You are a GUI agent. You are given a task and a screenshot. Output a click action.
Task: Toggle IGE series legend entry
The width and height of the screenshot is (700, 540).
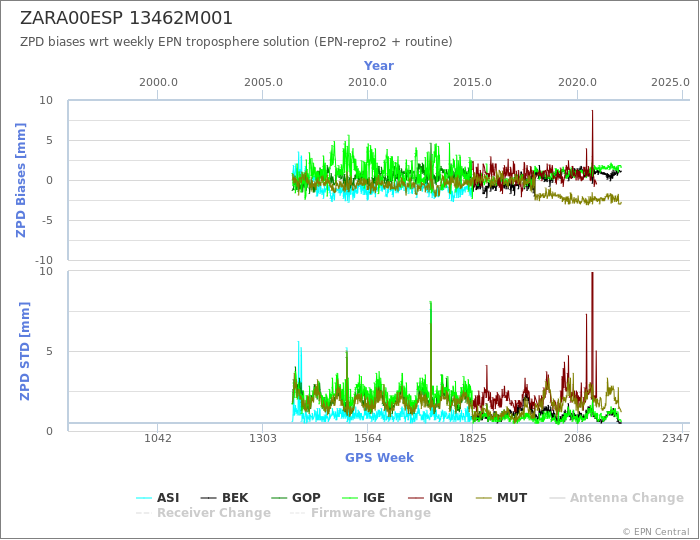[x=363, y=498]
